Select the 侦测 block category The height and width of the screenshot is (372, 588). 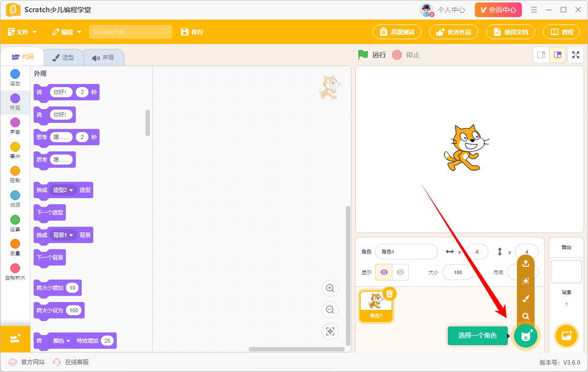(15, 199)
